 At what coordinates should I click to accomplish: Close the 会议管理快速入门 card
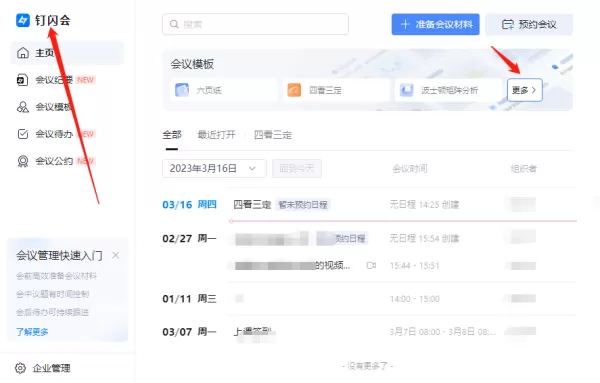[116, 255]
